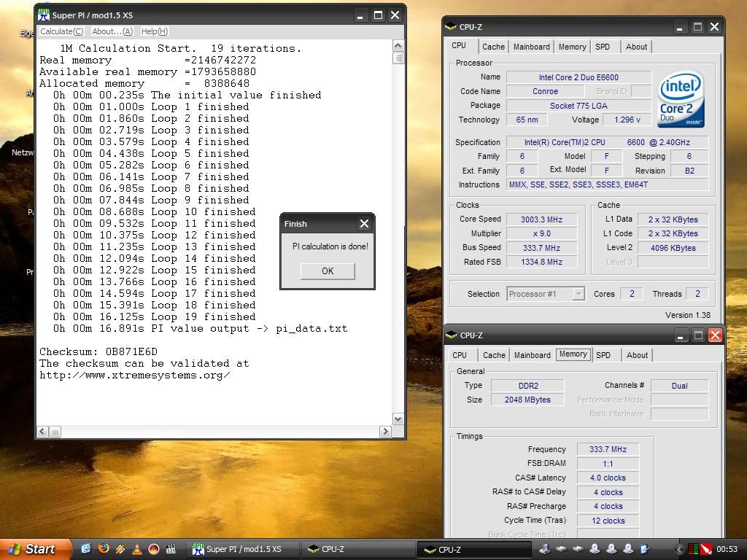
Task: Click the Super PI horizontal scrollbar left arrow
Action: 42,432
